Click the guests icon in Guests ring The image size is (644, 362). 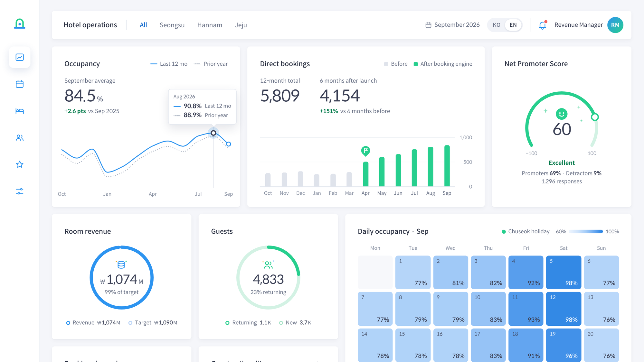pos(268,265)
